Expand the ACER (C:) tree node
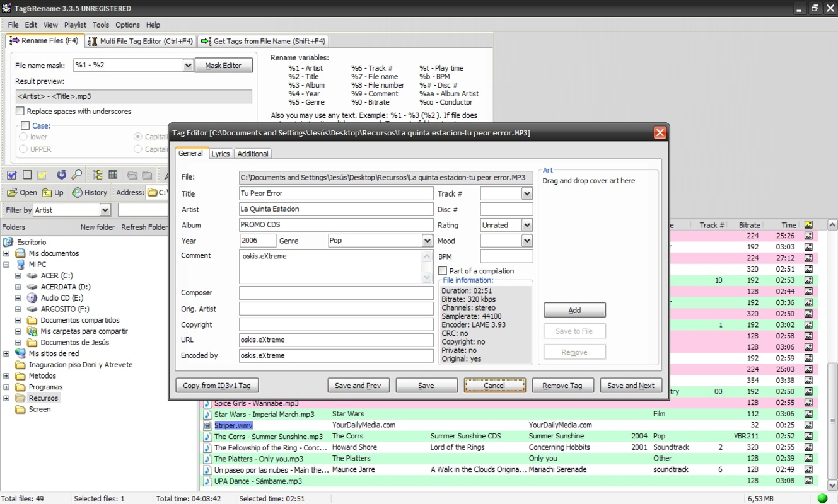 pyautogui.click(x=18, y=276)
